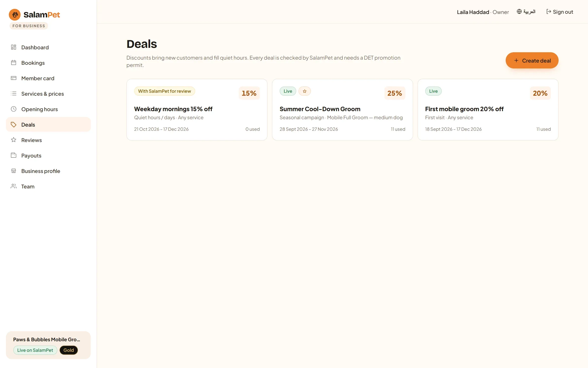Click the Bookings calendar icon
Viewport: 588px width, 368px height.
click(x=14, y=63)
